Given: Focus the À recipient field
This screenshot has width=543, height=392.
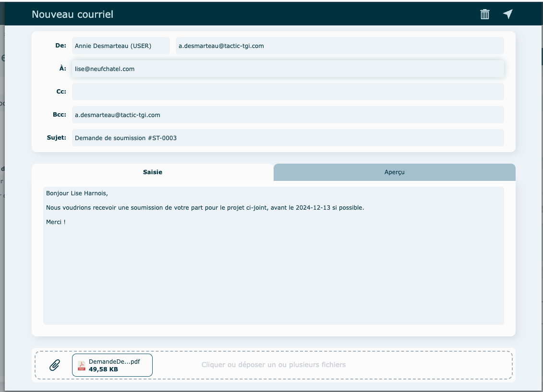Looking at the screenshot, I should click(288, 69).
